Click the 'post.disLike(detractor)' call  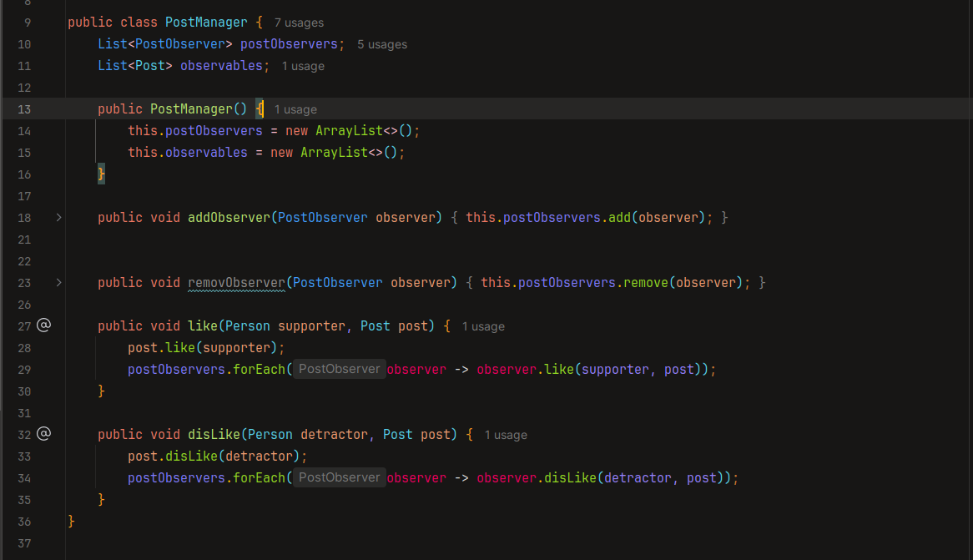214,457
